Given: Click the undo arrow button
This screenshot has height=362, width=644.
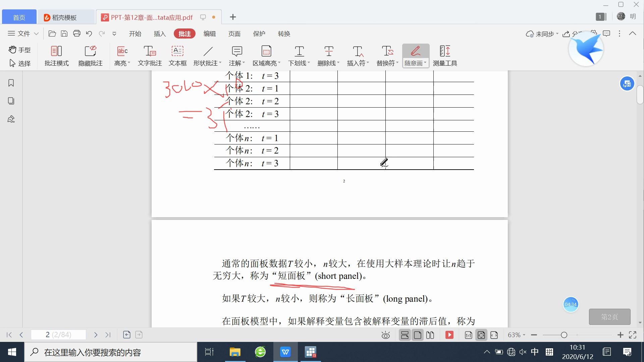Looking at the screenshot, I should [x=89, y=34].
